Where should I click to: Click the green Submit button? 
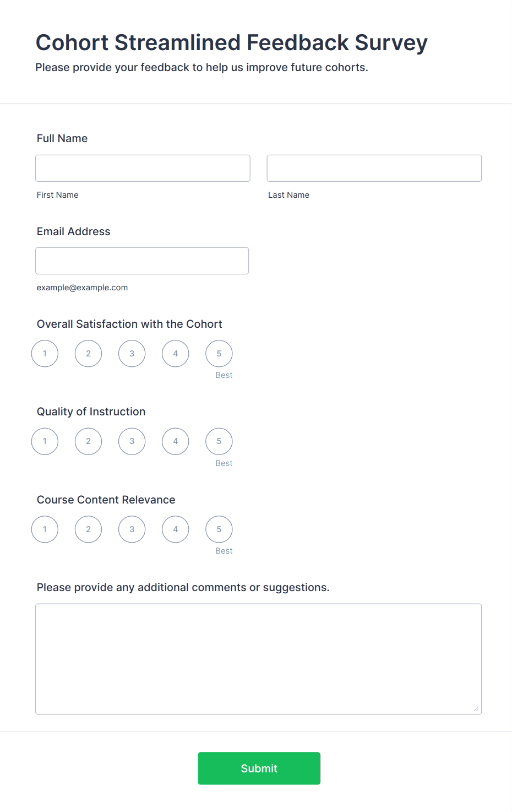click(x=259, y=768)
